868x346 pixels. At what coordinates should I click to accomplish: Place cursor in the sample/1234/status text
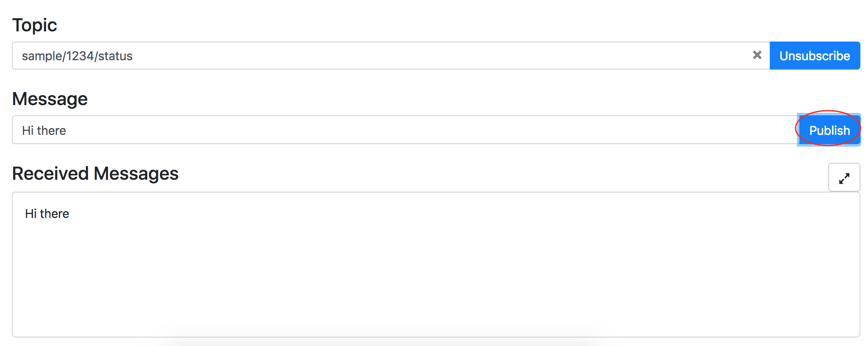[x=77, y=56]
